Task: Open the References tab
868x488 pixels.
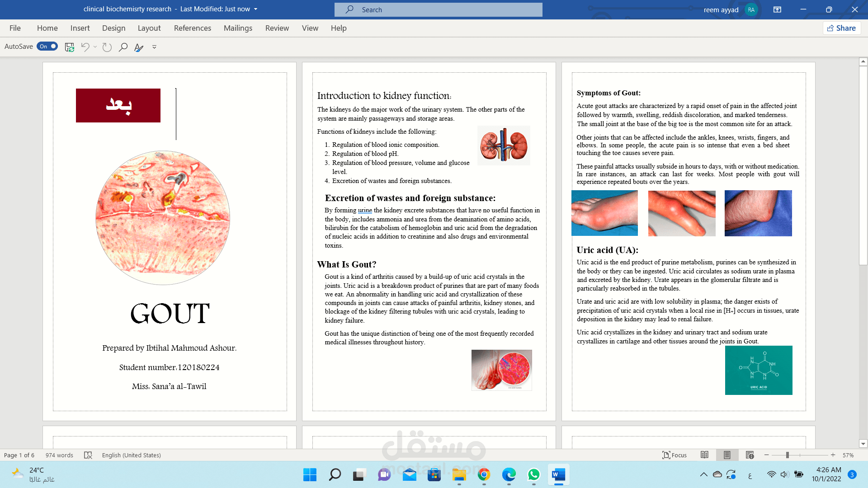Action: point(192,28)
